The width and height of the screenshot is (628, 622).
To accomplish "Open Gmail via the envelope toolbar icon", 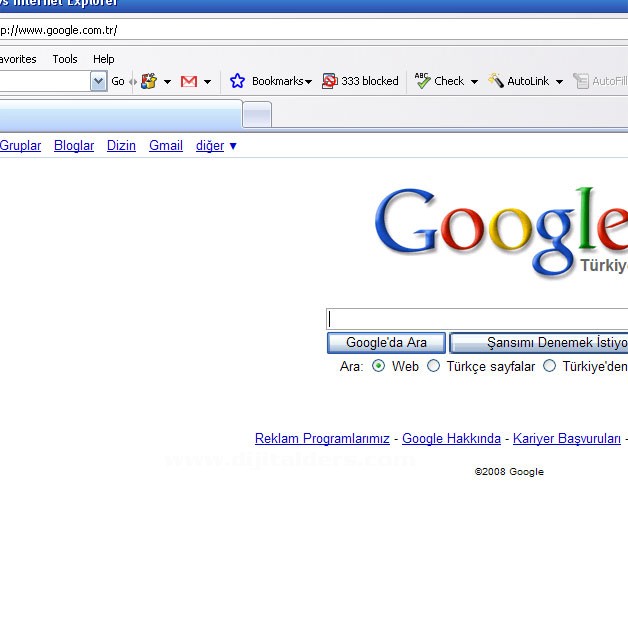I will (x=189, y=81).
